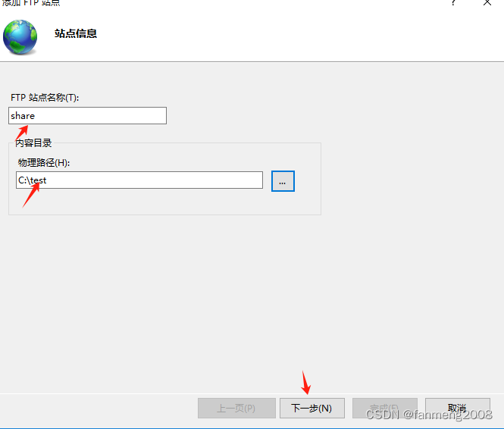504x429 pixels.
Task: Click the 物理路径(H): label
Action: [x=44, y=163]
